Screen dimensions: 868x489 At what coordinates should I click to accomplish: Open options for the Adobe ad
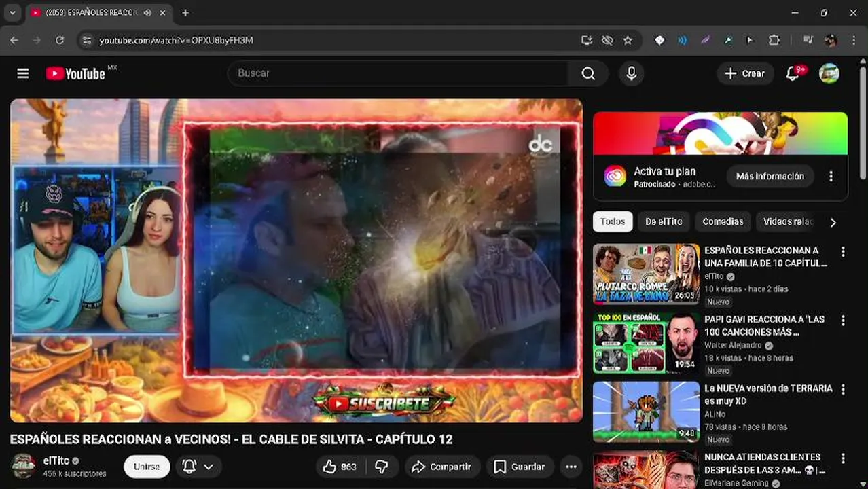click(x=831, y=176)
